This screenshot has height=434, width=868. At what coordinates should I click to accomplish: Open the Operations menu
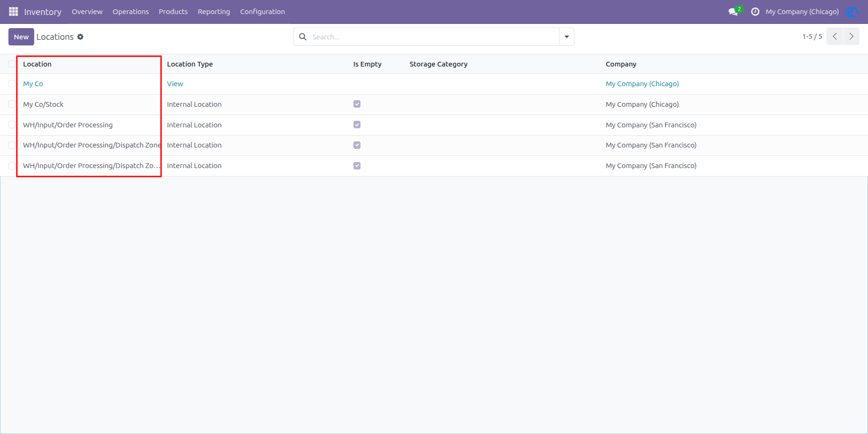[131, 12]
